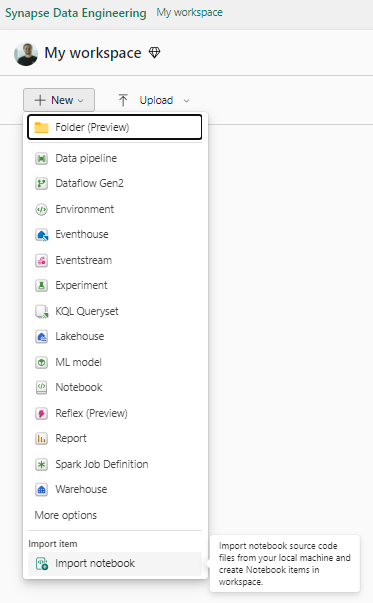Click the Upload arrow icon
Image resolution: width=373 pixels, height=603 pixels.
[123, 100]
